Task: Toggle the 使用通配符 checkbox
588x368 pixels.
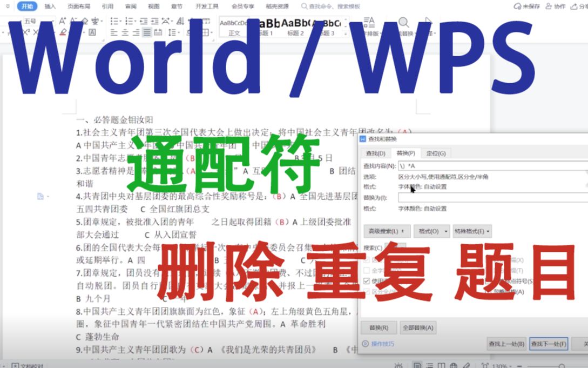Action: 367,282
